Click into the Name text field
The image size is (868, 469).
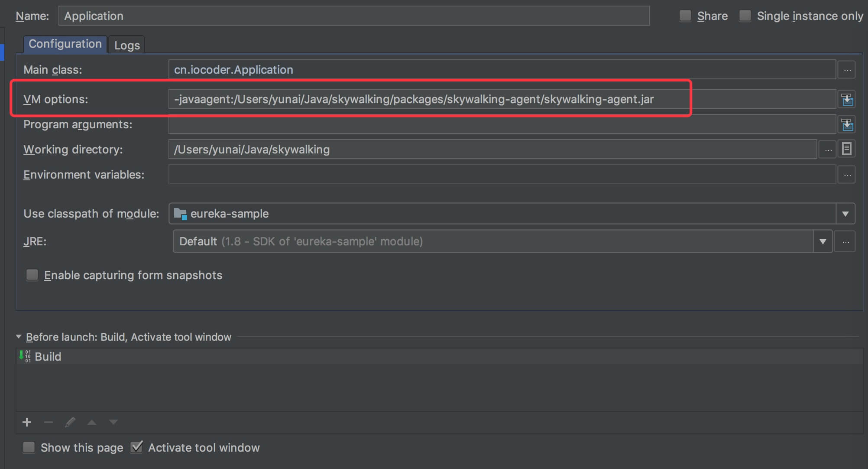[353, 16]
